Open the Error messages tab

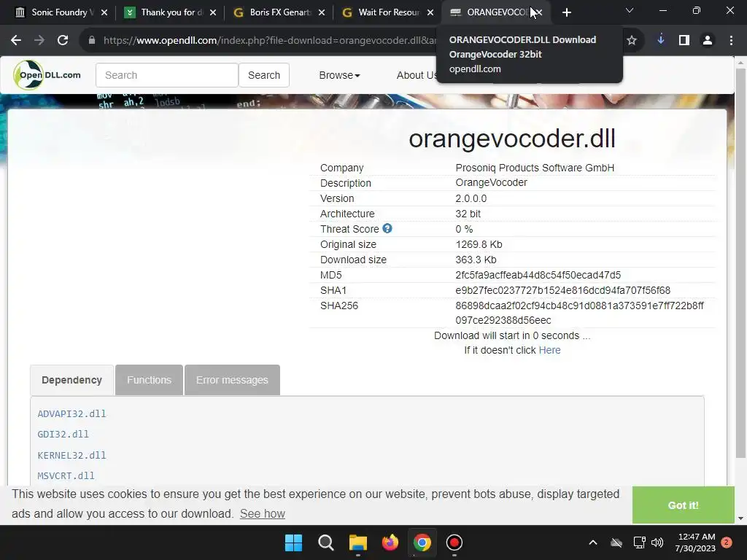[x=232, y=380]
